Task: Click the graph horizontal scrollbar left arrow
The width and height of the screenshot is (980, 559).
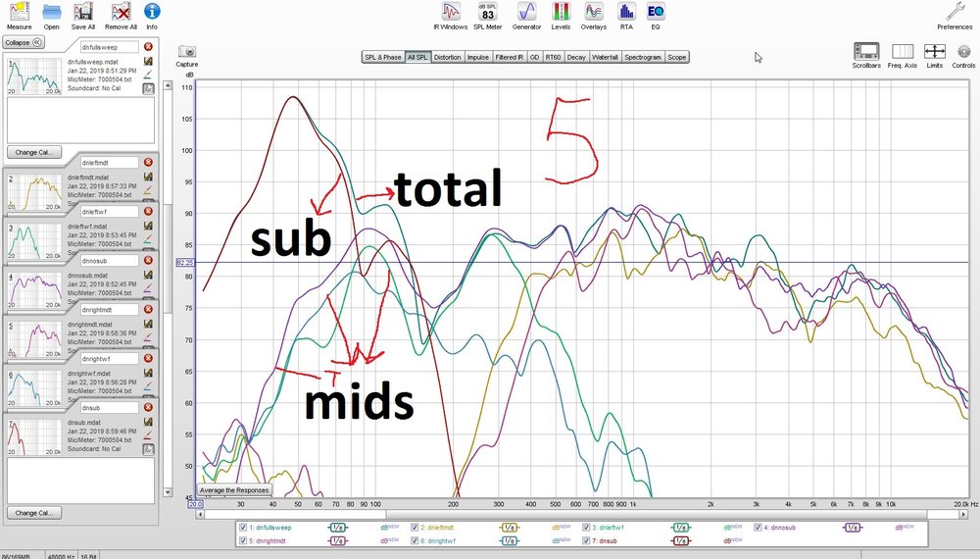Action: tap(200, 514)
